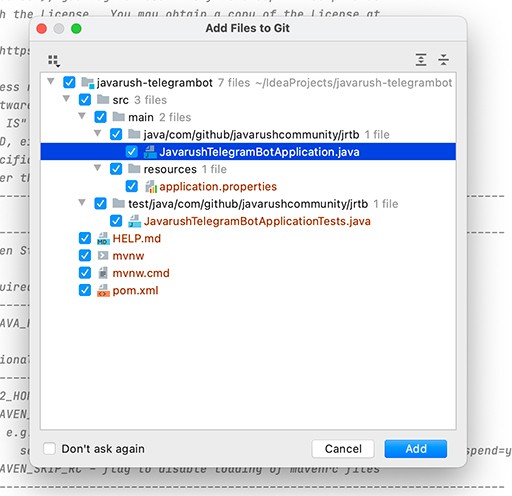512x496 pixels.
Task: Select the pom.xml file name
Action: [135, 291]
